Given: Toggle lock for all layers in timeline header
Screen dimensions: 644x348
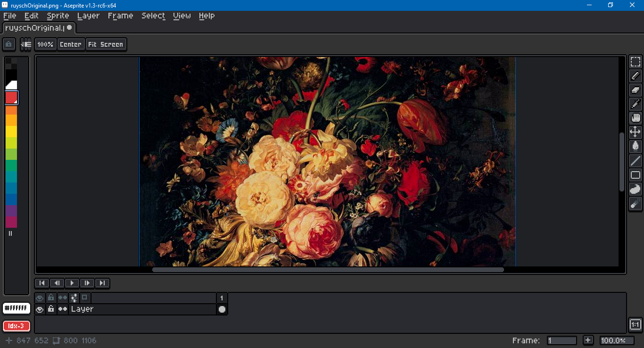Looking at the screenshot, I should click(x=51, y=298).
